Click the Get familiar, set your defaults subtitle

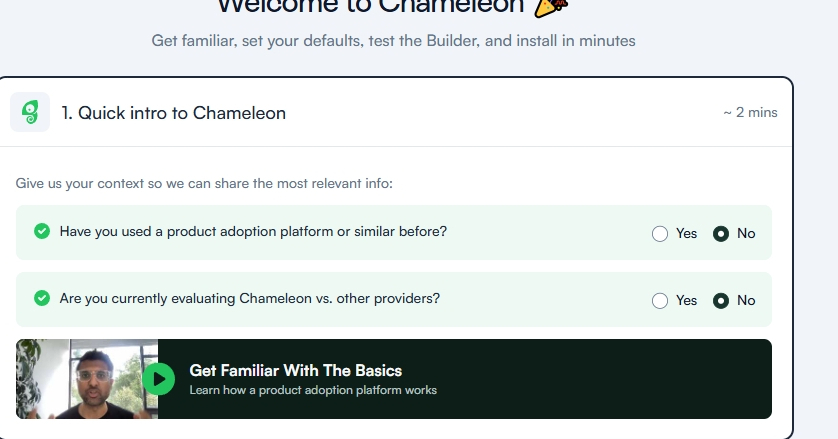393,41
